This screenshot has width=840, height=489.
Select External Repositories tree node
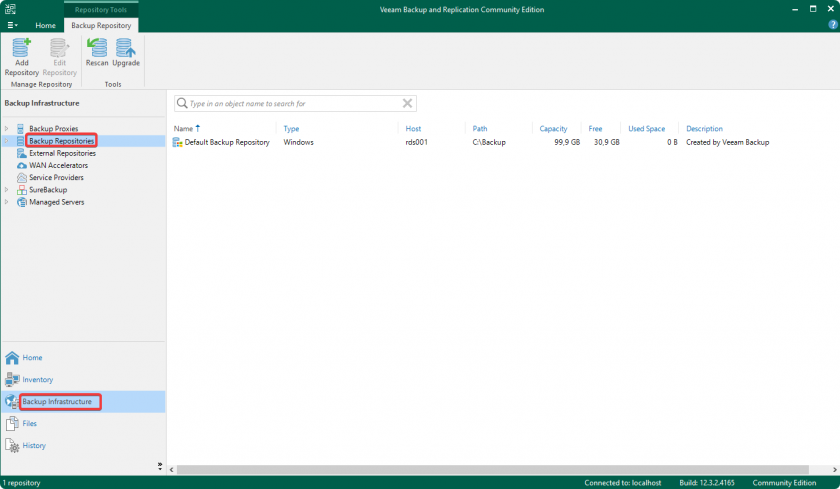(x=62, y=153)
